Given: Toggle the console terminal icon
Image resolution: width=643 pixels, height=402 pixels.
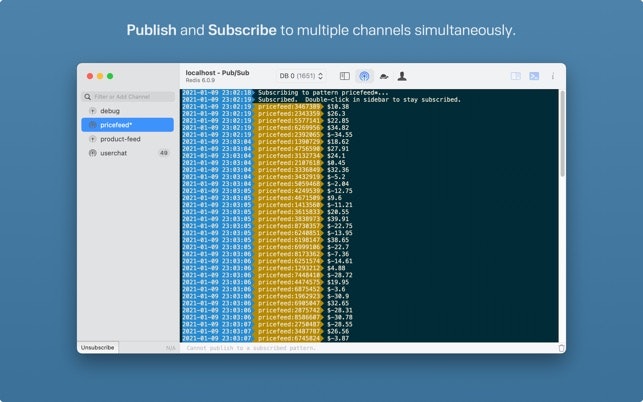Looking at the screenshot, I should click(534, 76).
